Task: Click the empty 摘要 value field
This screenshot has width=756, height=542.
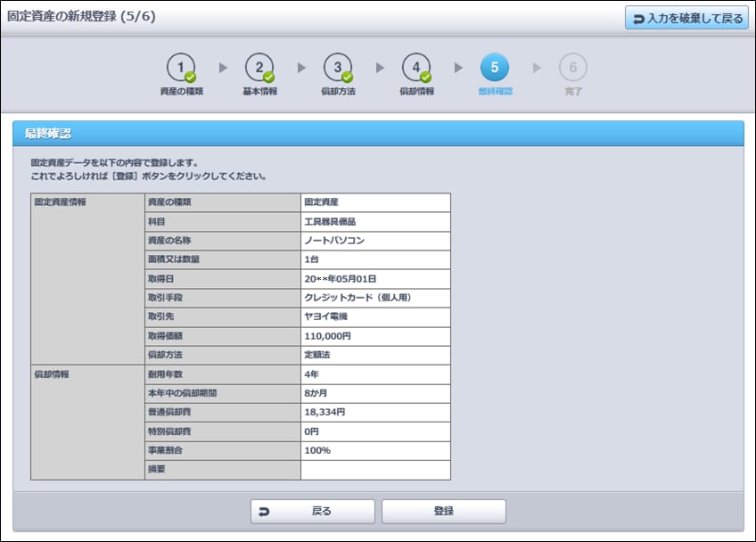Action: [x=375, y=470]
